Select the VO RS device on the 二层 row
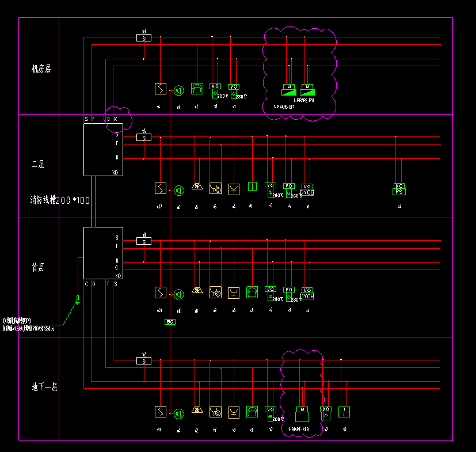The height and width of the screenshot is (452, 476). point(399,189)
